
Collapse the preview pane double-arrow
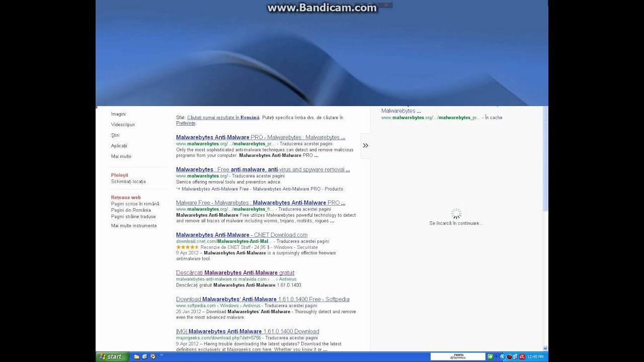pos(366,145)
